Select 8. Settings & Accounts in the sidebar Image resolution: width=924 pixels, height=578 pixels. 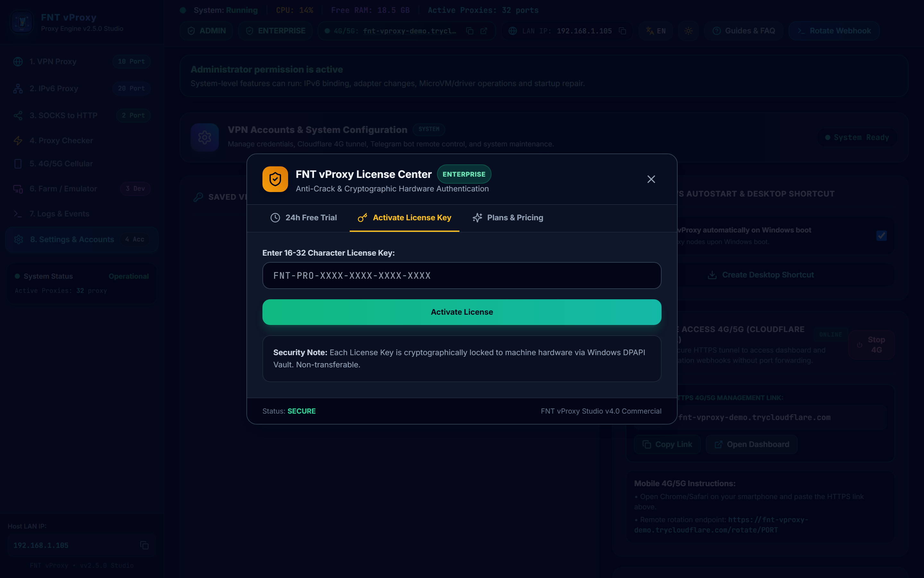pyautogui.click(x=82, y=240)
